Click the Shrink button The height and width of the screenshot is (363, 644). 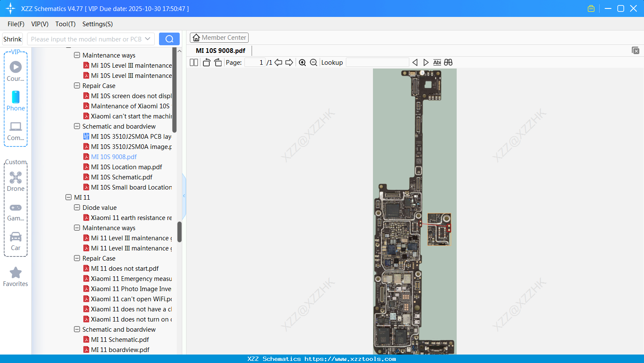click(x=12, y=39)
